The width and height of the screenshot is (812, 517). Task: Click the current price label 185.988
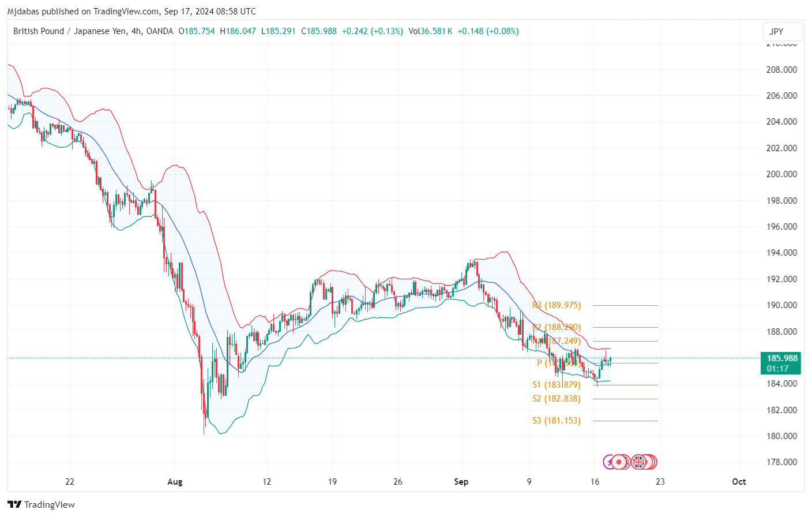(x=782, y=358)
